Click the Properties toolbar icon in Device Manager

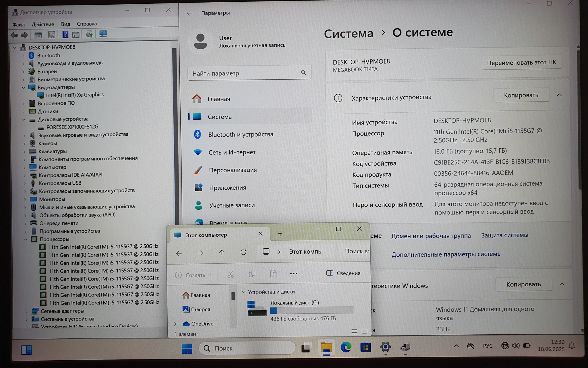click(52, 35)
